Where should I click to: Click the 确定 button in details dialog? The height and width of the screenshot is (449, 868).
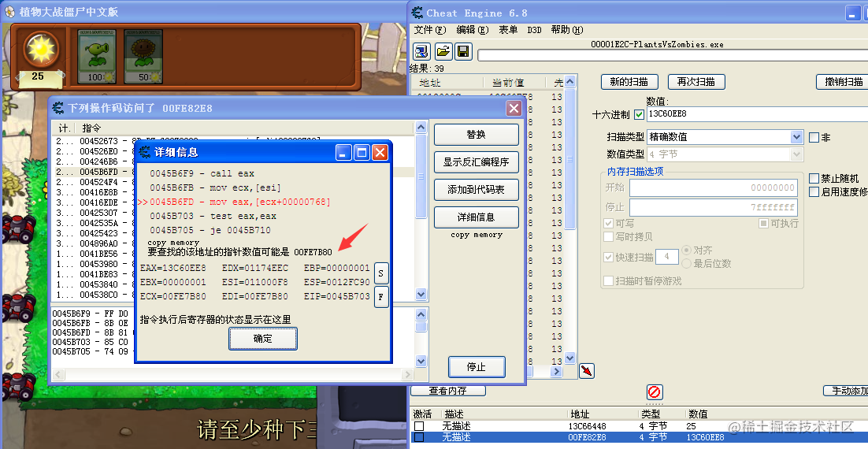[263, 338]
